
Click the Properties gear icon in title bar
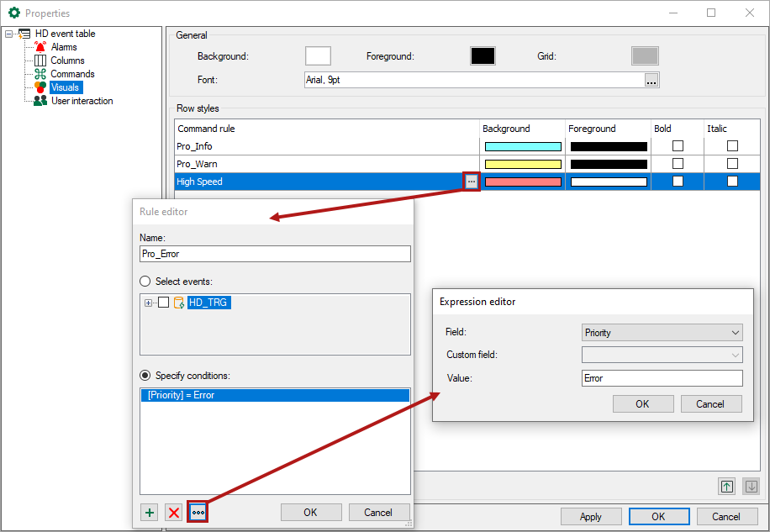tap(14, 13)
